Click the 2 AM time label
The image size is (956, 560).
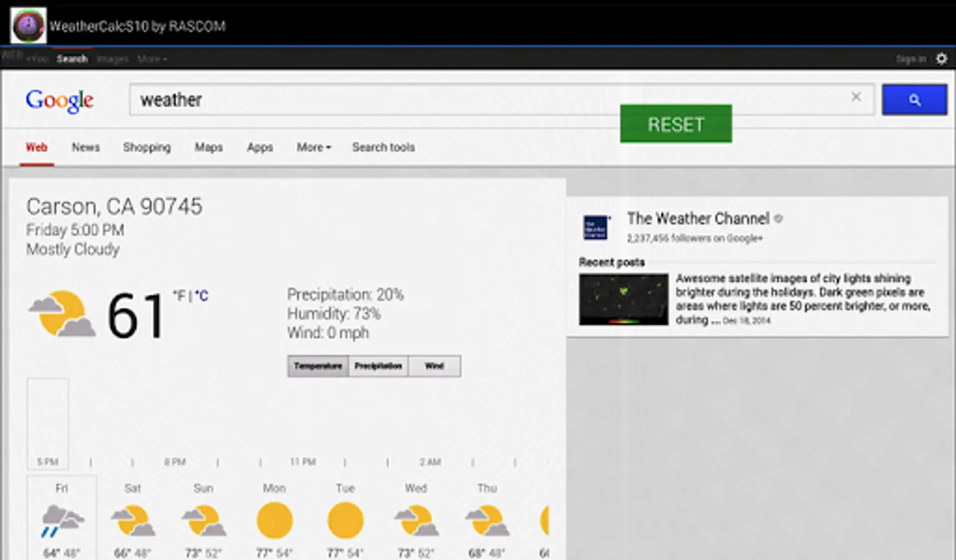click(x=430, y=462)
